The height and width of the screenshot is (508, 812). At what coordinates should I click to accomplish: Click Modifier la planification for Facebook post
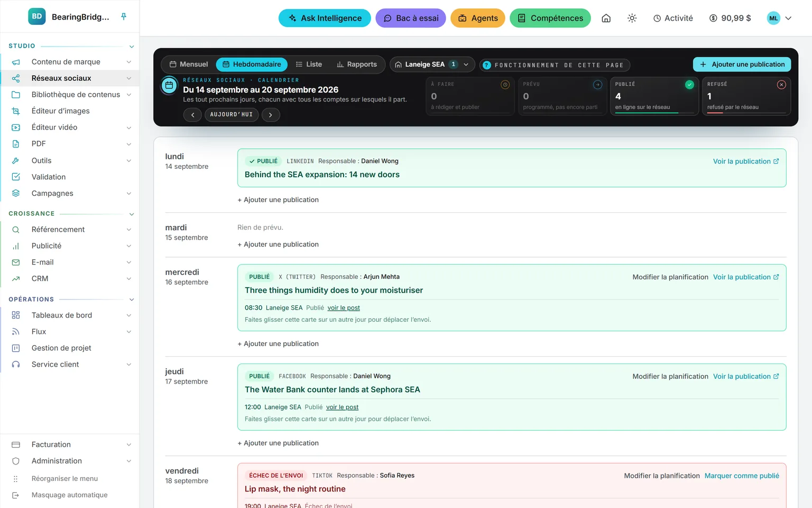pos(670,376)
